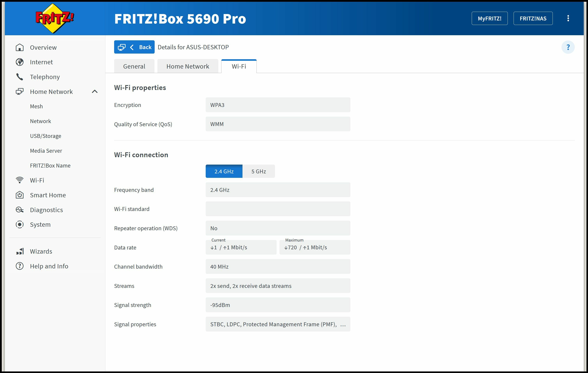The width and height of the screenshot is (588, 373).
Task: Click the Help and Info question icon
Action: [19, 266]
